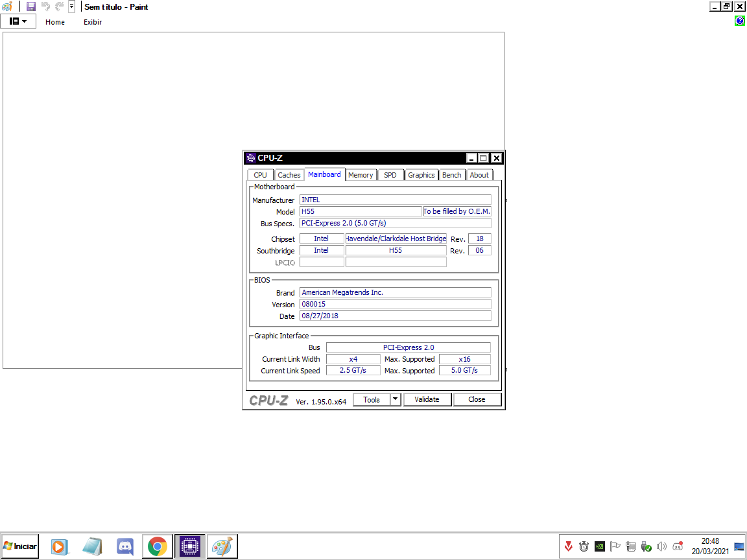Viewport: 747px width, 560px height.
Task: Click the red double-chevron tray icon
Action: [568, 546]
